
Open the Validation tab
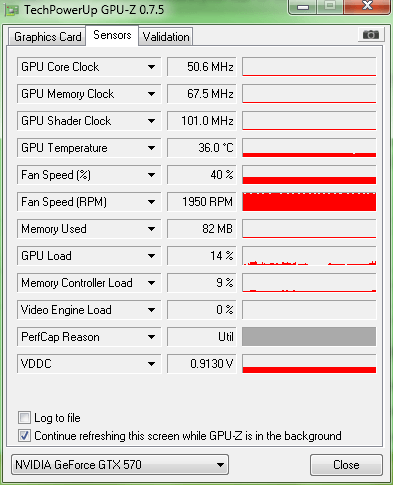pos(166,37)
